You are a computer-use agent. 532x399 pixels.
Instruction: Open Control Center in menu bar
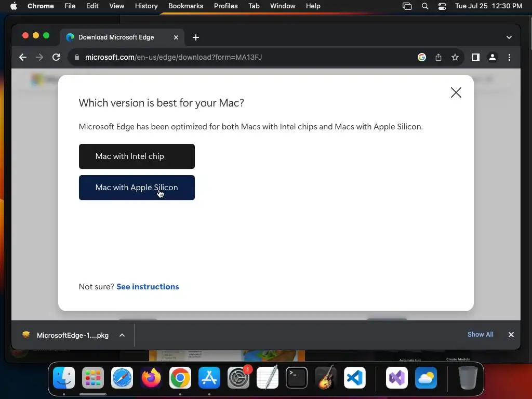[x=442, y=6]
